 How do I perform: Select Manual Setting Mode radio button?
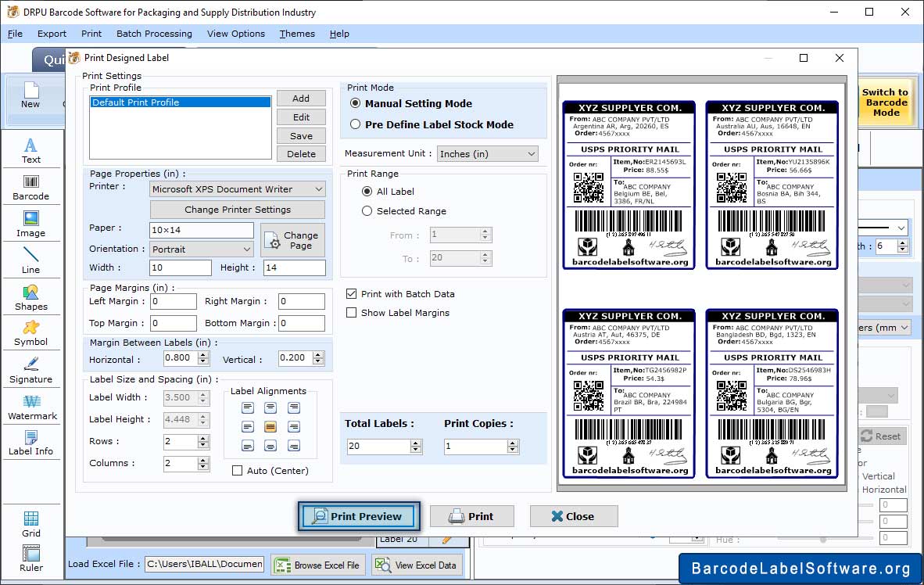click(356, 103)
